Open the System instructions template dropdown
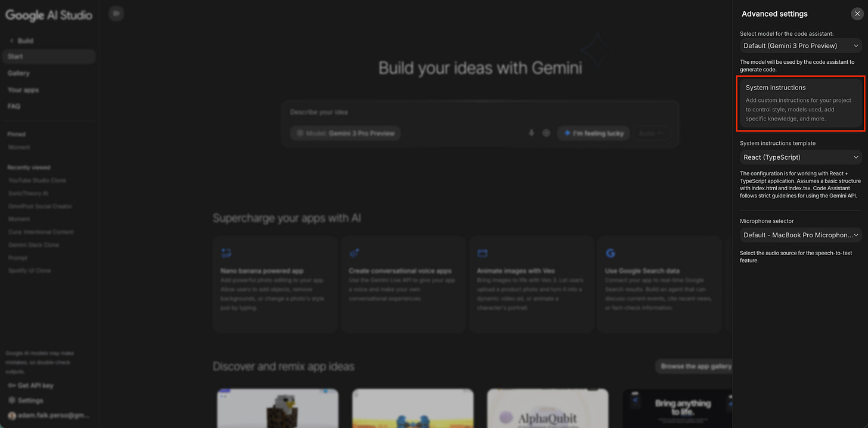 pyautogui.click(x=801, y=157)
